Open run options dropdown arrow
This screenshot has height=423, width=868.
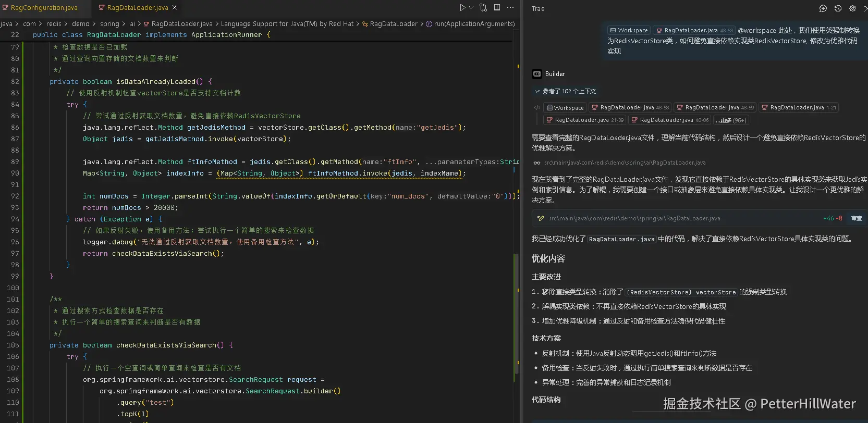471,8
